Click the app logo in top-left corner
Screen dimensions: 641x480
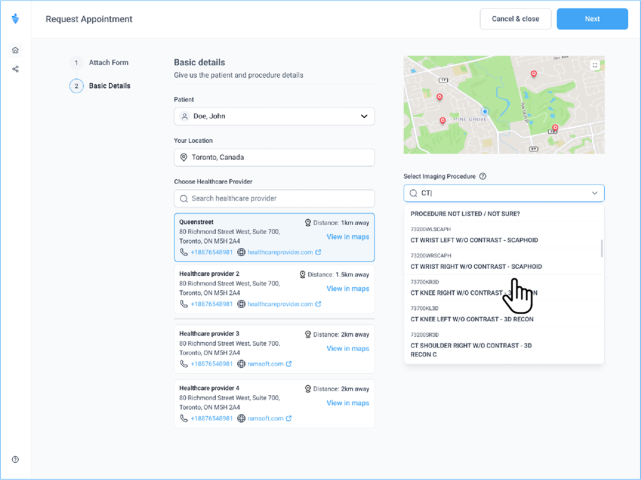[x=15, y=18]
